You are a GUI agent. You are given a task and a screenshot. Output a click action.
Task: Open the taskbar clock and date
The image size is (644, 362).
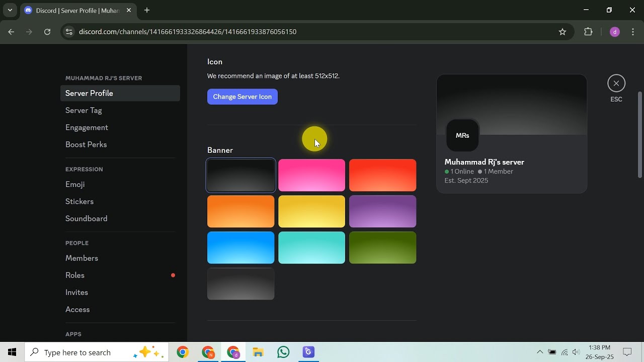(600, 352)
